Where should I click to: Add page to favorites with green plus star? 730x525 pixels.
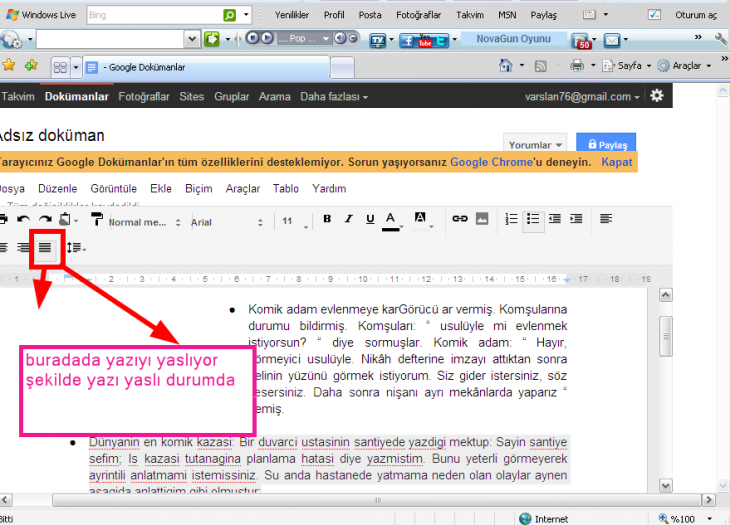pyautogui.click(x=31, y=65)
